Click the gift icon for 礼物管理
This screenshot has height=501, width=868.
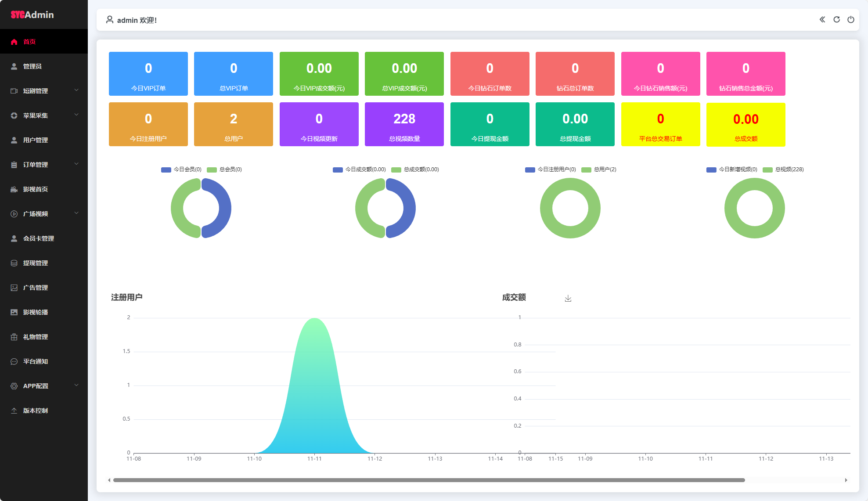pyautogui.click(x=14, y=337)
